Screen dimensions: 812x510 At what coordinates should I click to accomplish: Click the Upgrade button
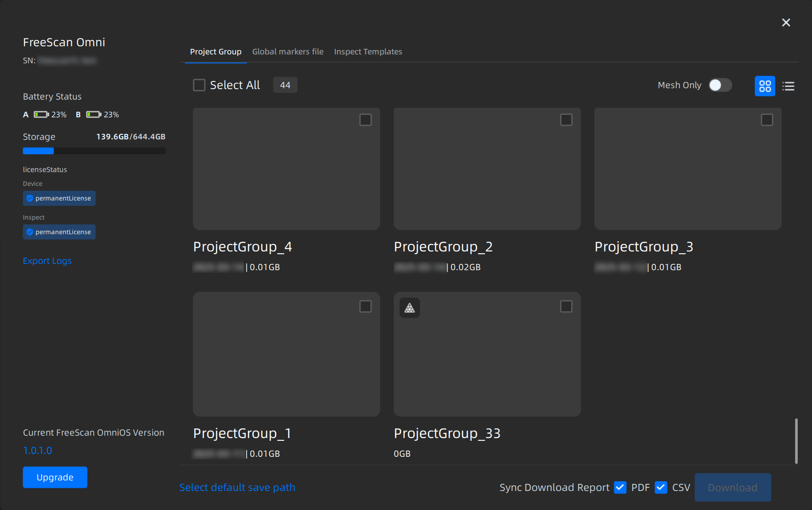point(55,477)
